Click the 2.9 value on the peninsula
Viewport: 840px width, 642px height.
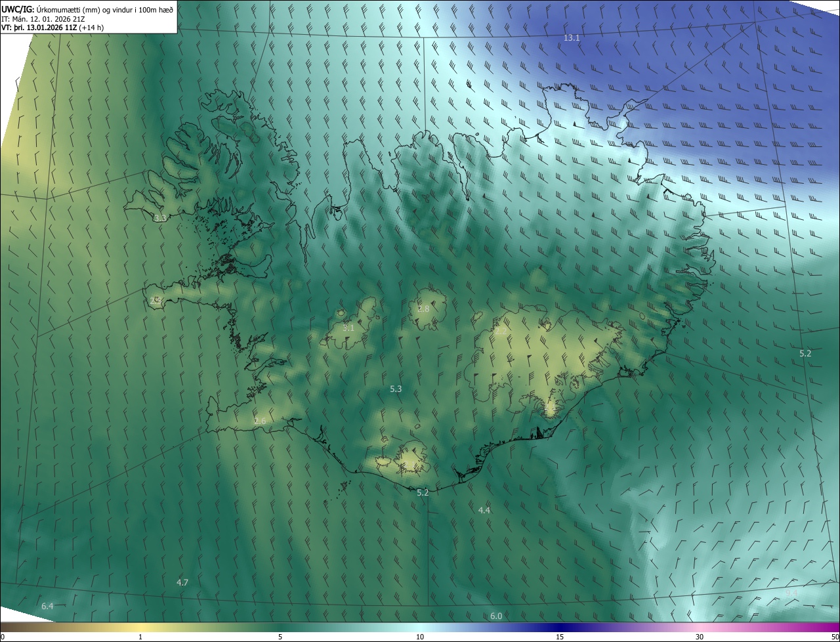pos(156,301)
